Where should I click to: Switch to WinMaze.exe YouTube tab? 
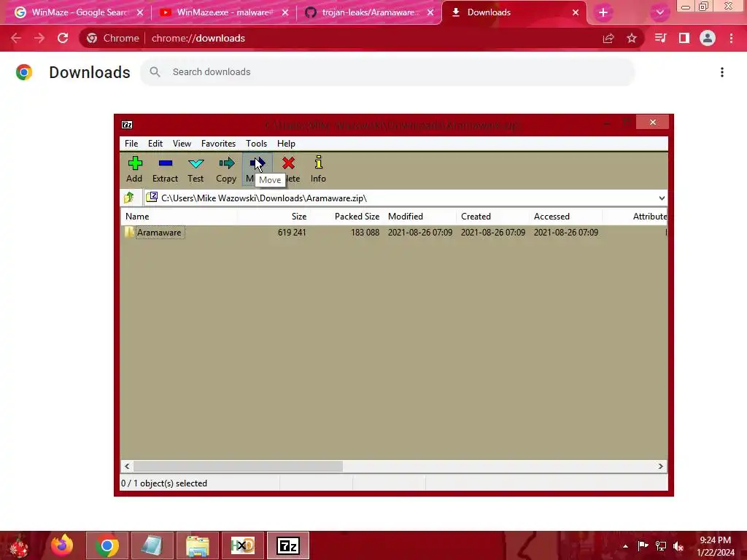[x=223, y=12]
